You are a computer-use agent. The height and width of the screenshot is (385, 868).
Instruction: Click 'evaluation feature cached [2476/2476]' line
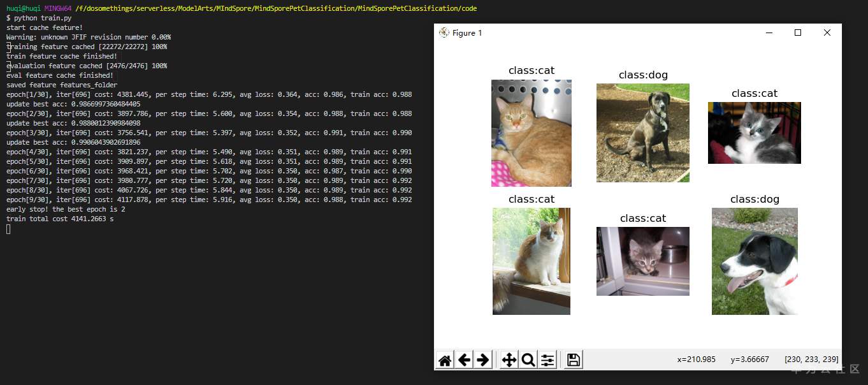click(x=87, y=66)
